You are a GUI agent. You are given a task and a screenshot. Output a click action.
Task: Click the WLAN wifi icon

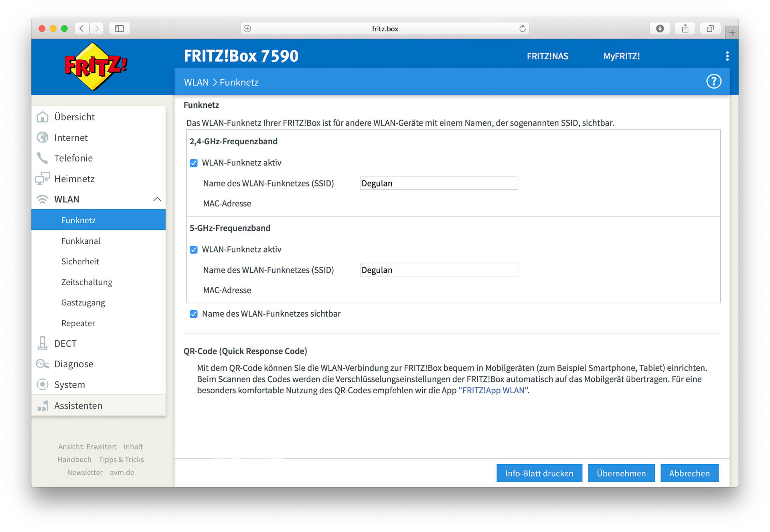click(43, 199)
